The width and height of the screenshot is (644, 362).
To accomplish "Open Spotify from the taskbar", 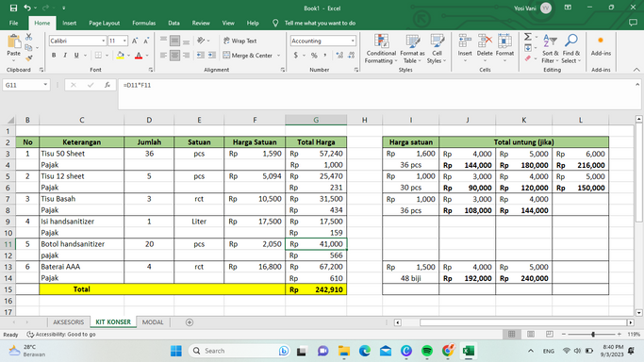I will point(427,351).
